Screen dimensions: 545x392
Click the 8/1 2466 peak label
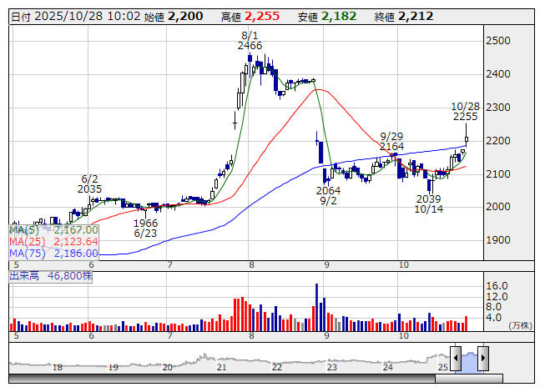[x=250, y=41]
